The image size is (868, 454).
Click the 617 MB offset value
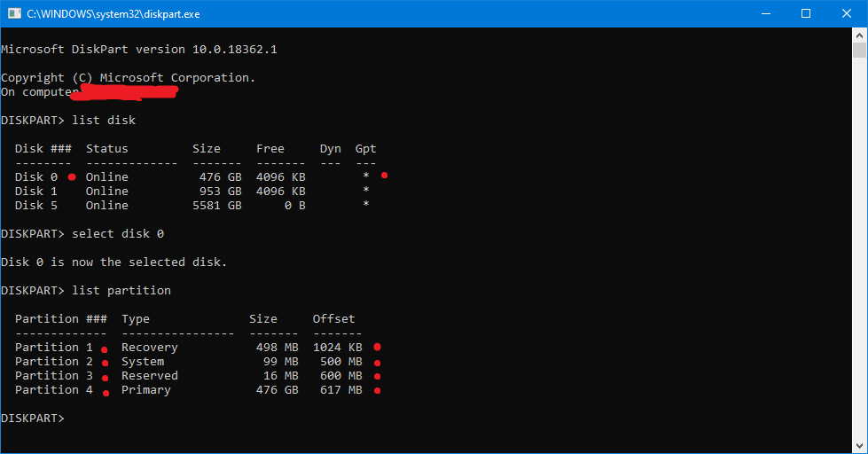click(341, 390)
